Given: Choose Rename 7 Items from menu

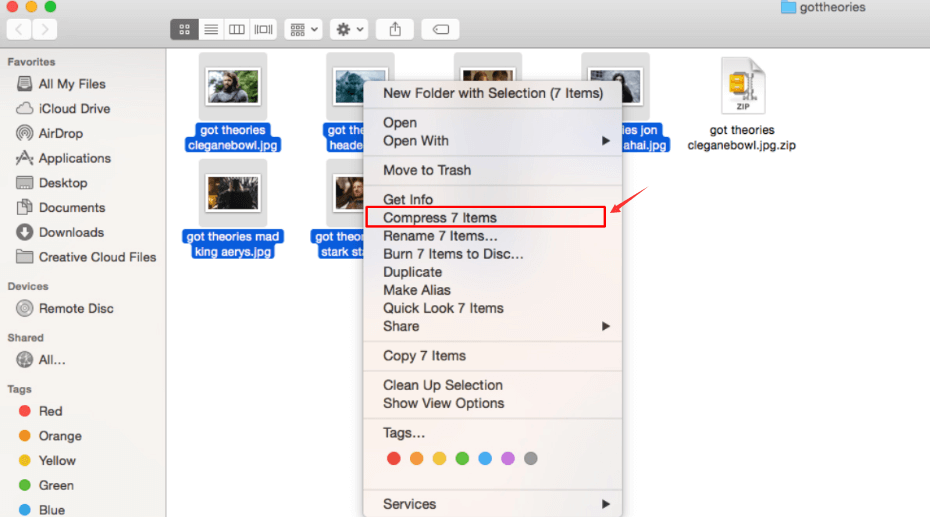Looking at the screenshot, I should tap(440, 236).
